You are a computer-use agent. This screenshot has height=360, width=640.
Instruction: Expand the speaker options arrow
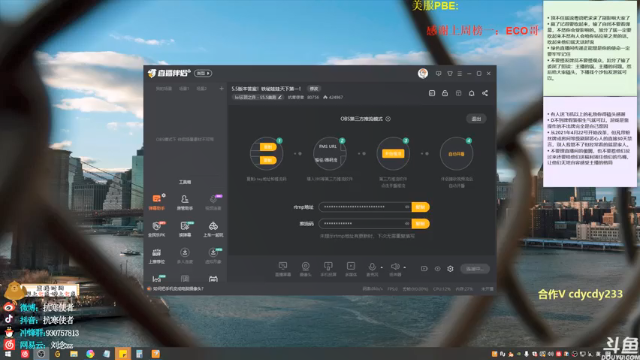click(x=404, y=267)
